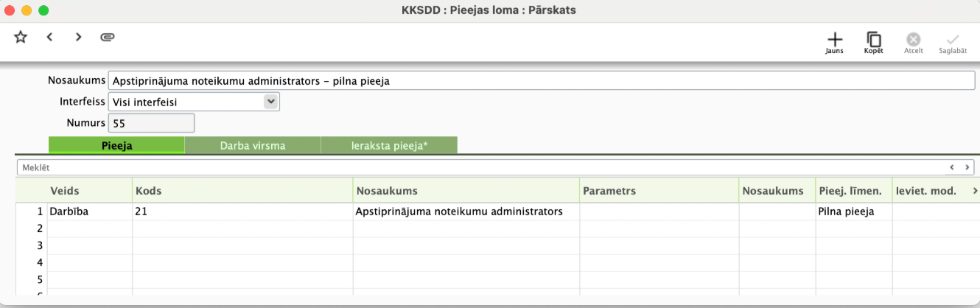Screen dimensions: 980x308
Task: Open the Interfeiss dropdown
Action: [x=195, y=102]
